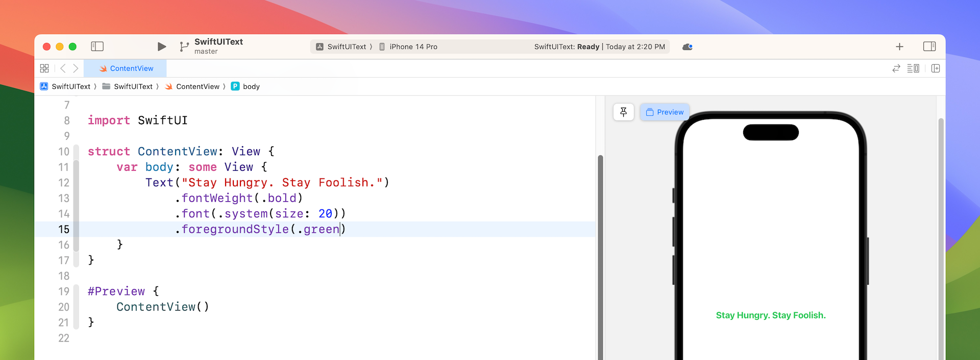This screenshot has height=360, width=980.
Task: Open SwiftUIText folder in jump bar
Action: coord(128,87)
